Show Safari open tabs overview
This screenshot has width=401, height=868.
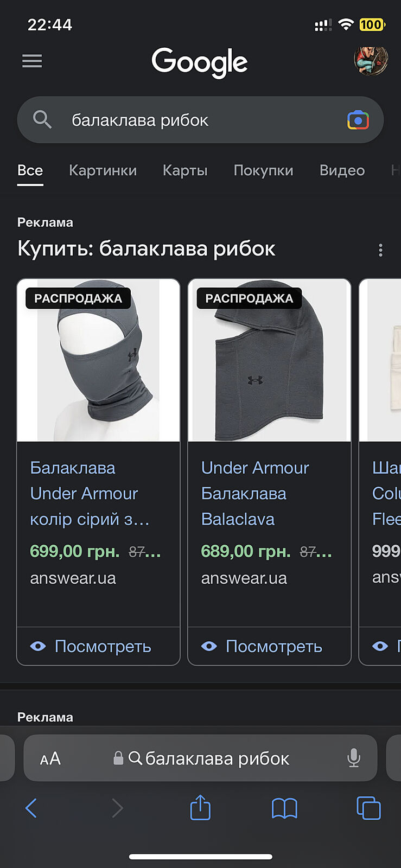point(368,808)
